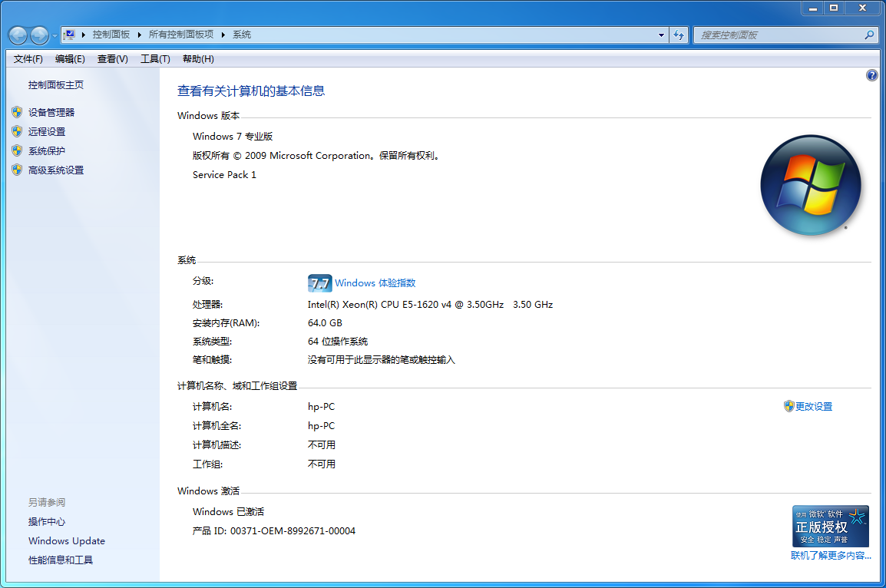Viewport: 886px width, 588px height.
Task: Expand the arrow after 控制面板 breadcrumb
Action: [140, 35]
